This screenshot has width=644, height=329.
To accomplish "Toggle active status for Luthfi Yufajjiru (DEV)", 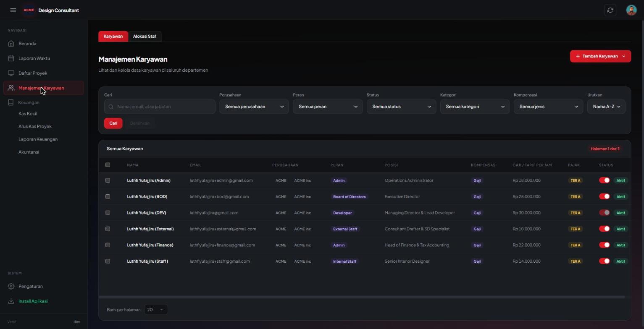I will click(605, 213).
